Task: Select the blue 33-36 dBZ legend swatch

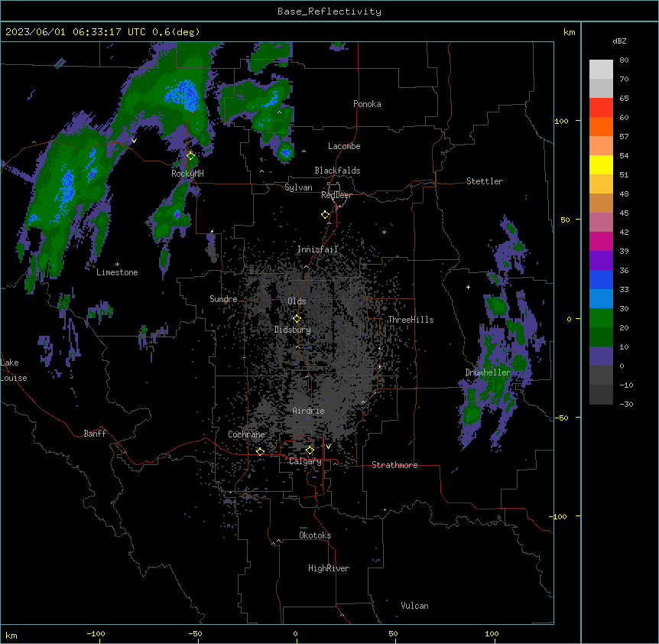Action: pyautogui.click(x=601, y=279)
